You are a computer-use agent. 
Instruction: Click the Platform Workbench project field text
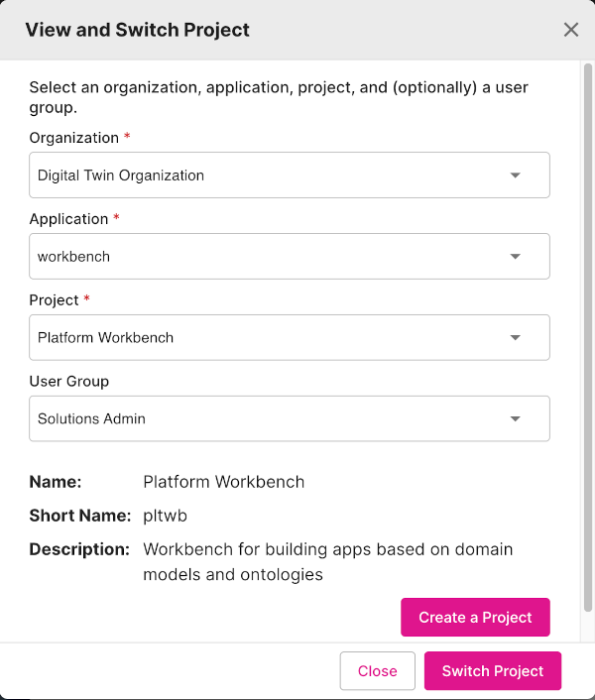pos(105,338)
